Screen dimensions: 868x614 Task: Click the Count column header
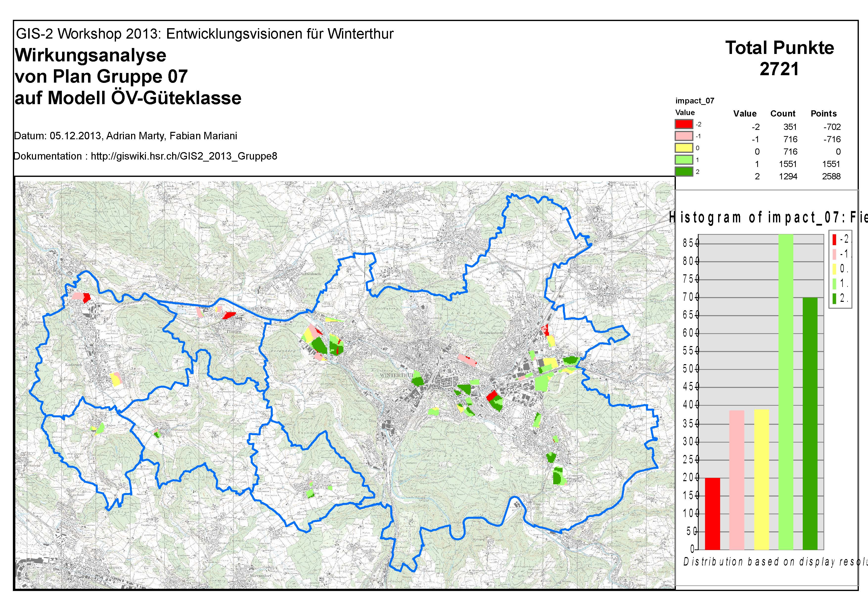783,114
